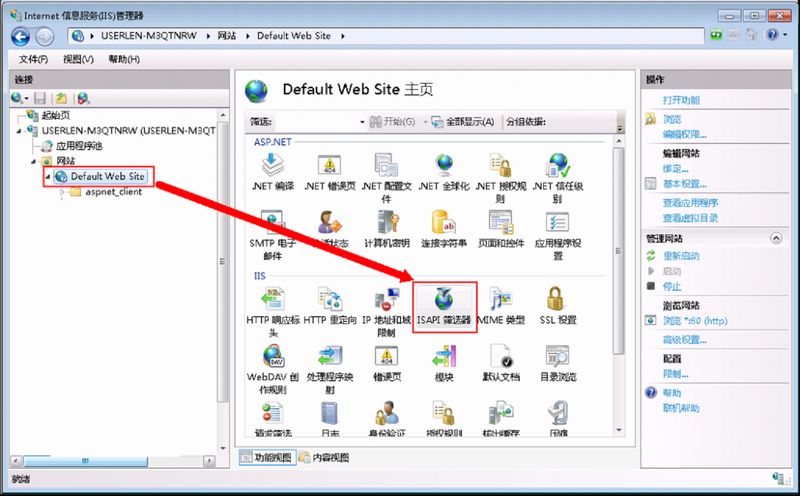Switch to the 内容视图 tab
This screenshot has height=496, width=800.
(324, 457)
